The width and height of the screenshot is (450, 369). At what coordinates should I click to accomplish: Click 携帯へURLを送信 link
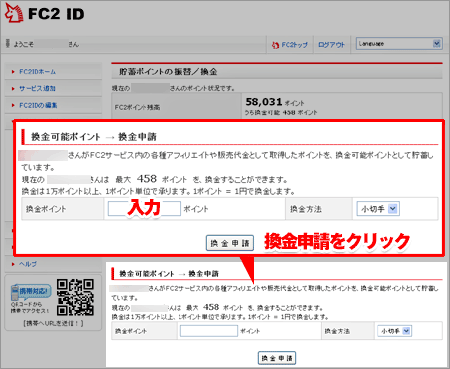pos(53,323)
